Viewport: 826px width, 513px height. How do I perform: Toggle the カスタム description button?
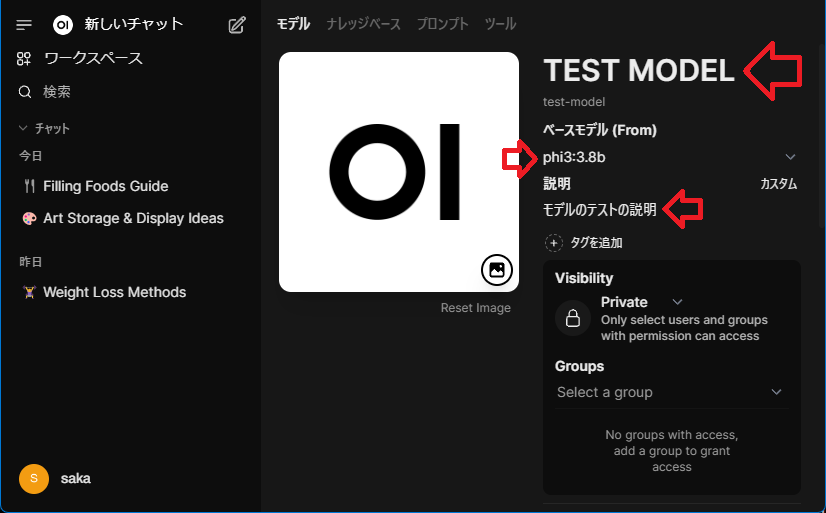tap(778, 184)
